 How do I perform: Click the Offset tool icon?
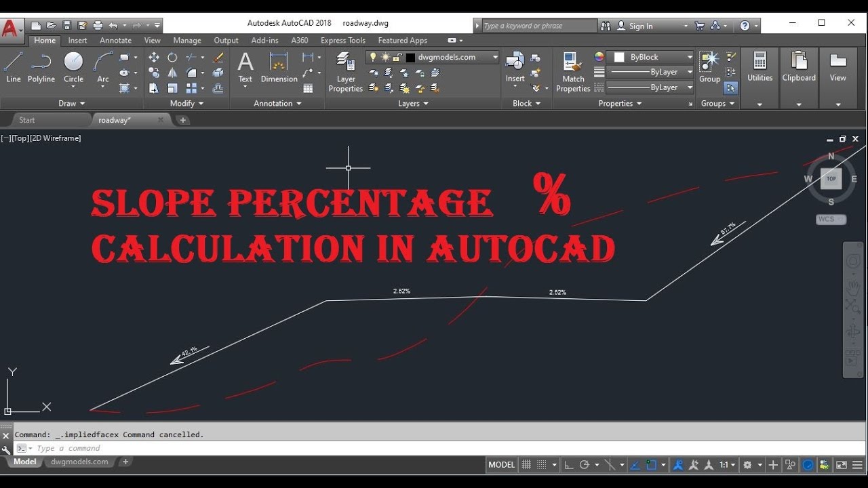pos(218,88)
